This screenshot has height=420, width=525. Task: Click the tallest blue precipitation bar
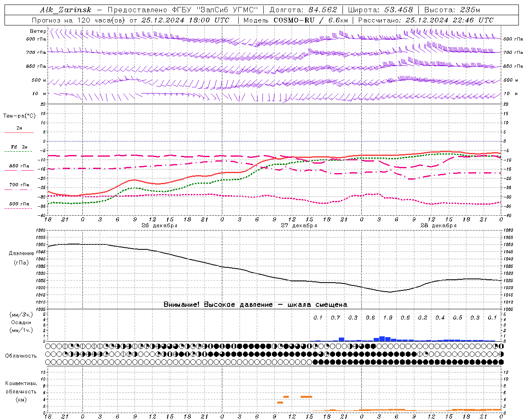coord(382,339)
